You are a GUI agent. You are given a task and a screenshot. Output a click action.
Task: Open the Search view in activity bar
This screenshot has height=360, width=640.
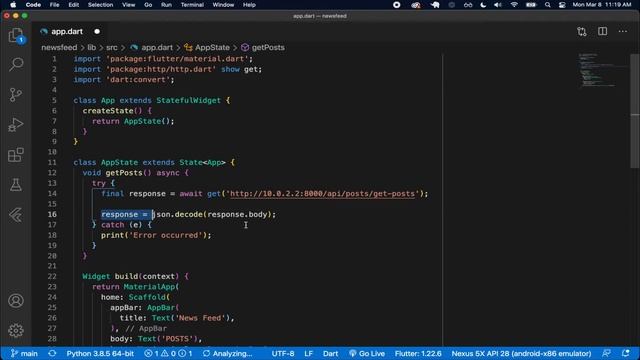(x=16, y=64)
